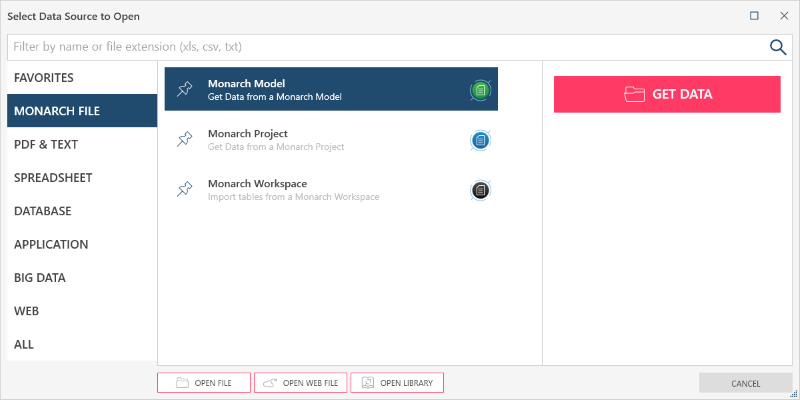Click the green Monarch Model icon
This screenshot has width=800, height=400.
point(481,90)
